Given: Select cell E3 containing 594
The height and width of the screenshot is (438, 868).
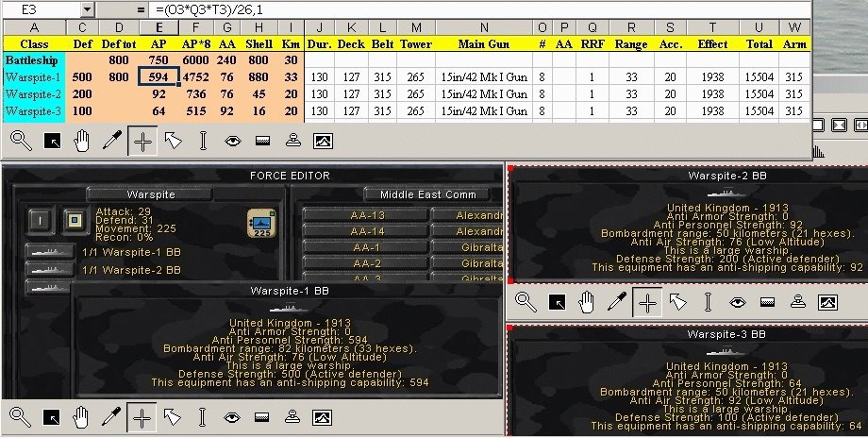Looking at the screenshot, I should click(x=159, y=77).
